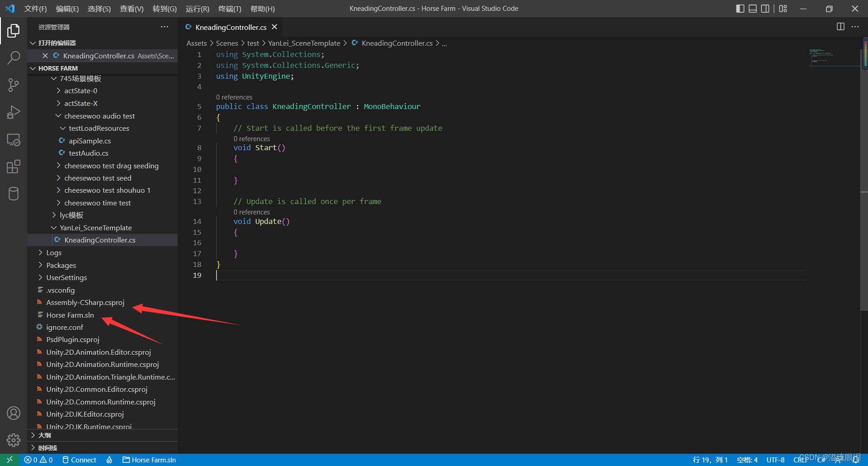
Task: Open the Manage gear icon
Action: [x=14, y=440]
